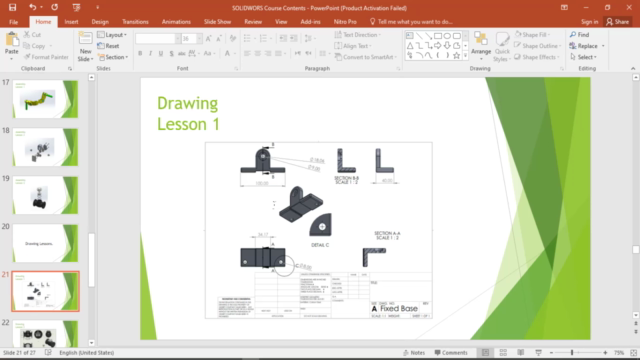Open the File tab
Viewport: 640px width, 360px height.
(x=13, y=22)
